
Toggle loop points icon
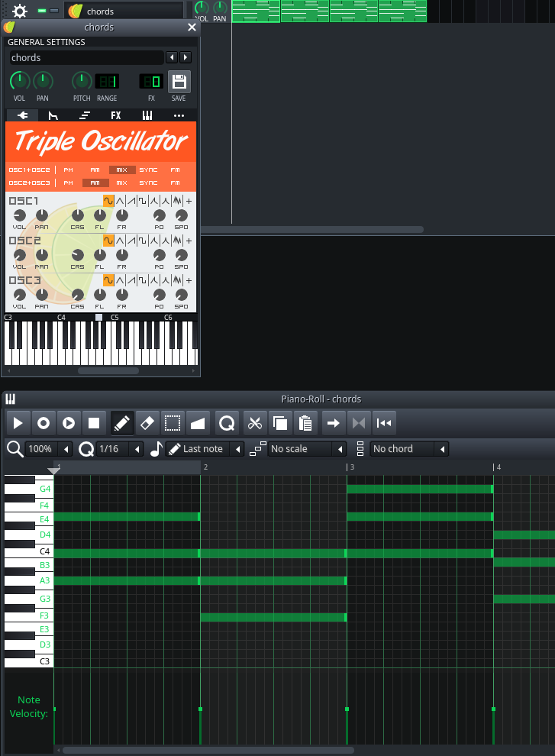[359, 423]
